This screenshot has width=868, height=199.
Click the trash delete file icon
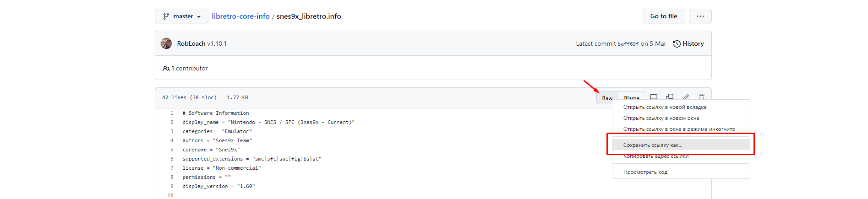point(702,97)
